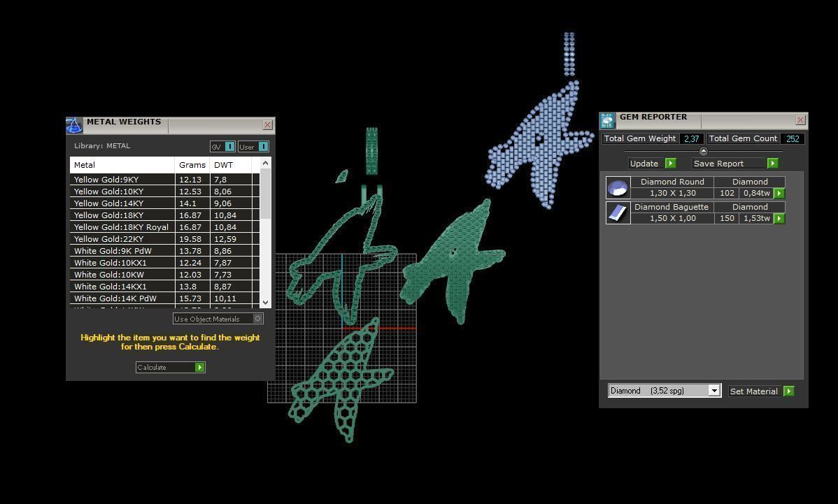
Task: Click the Gem Reporter panel icon
Action: pos(608,121)
